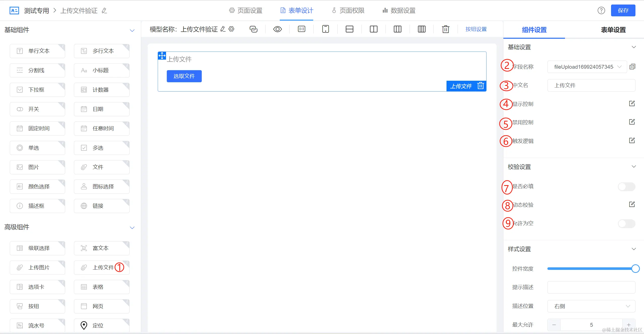644x334 pixels.
Task: Delete the 上传文件 component with trash icon
Action: point(480,86)
